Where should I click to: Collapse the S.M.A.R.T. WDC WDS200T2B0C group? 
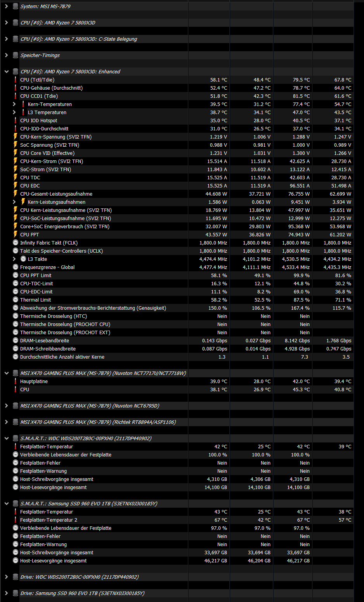pos(6,438)
